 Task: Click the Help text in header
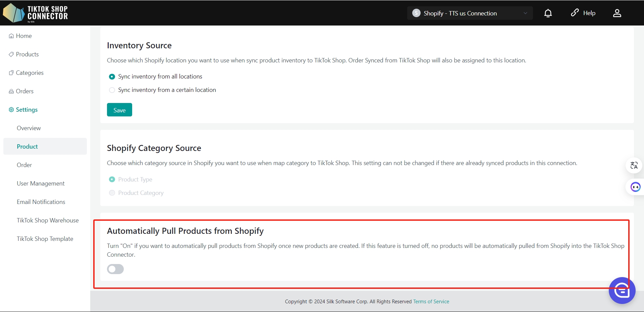[589, 13]
